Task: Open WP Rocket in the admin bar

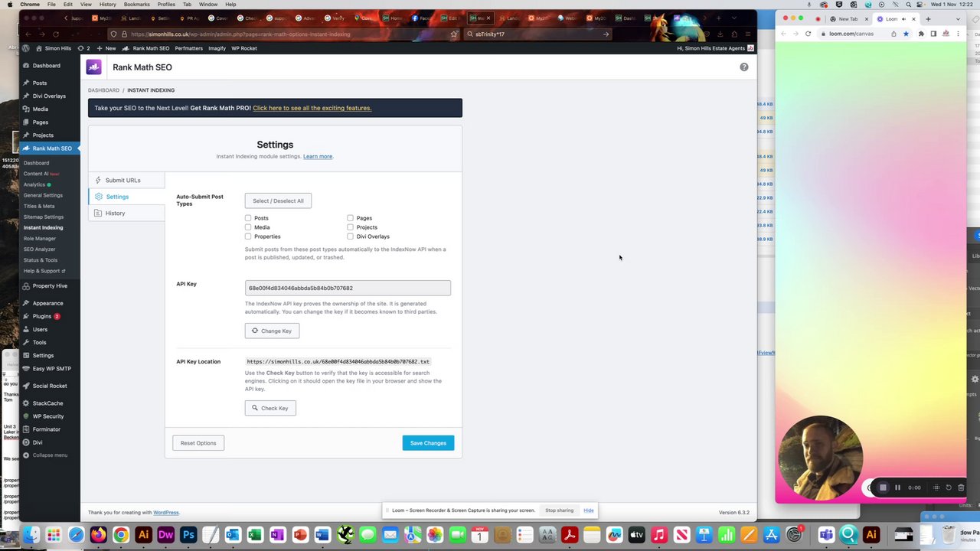Action: click(243, 48)
